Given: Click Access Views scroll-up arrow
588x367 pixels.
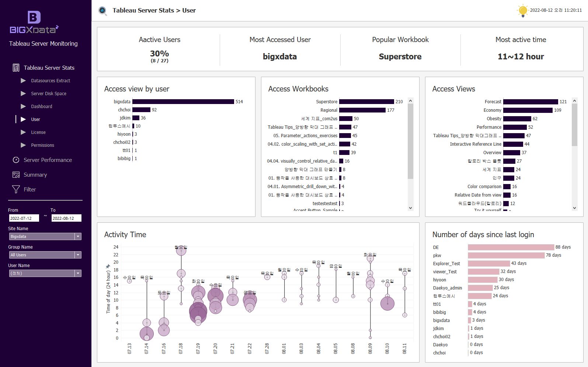Looking at the screenshot, I should click(x=574, y=101).
